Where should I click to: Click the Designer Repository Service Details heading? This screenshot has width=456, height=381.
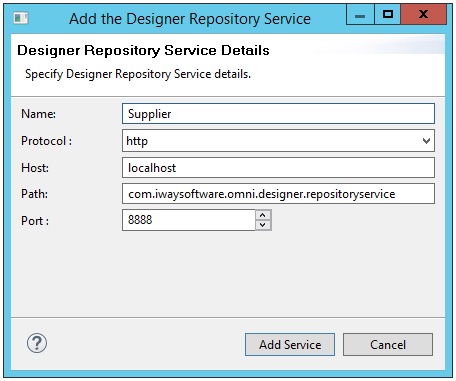coord(143,50)
